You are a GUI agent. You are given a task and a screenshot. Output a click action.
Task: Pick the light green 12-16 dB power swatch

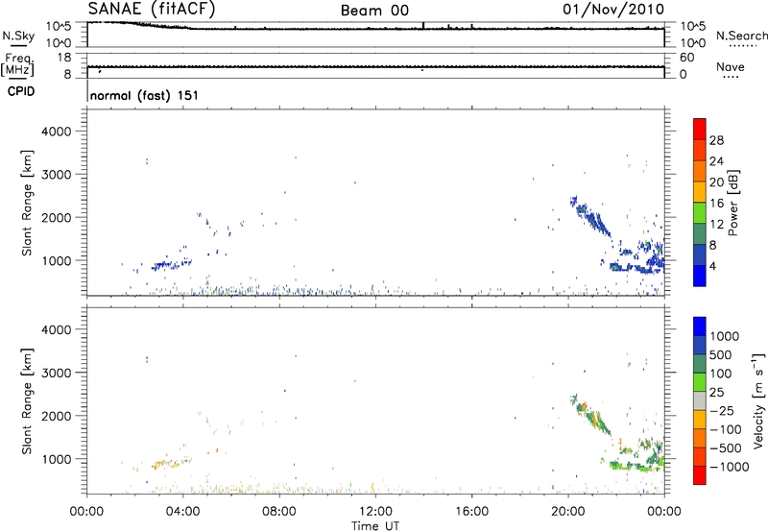pos(700,212)
